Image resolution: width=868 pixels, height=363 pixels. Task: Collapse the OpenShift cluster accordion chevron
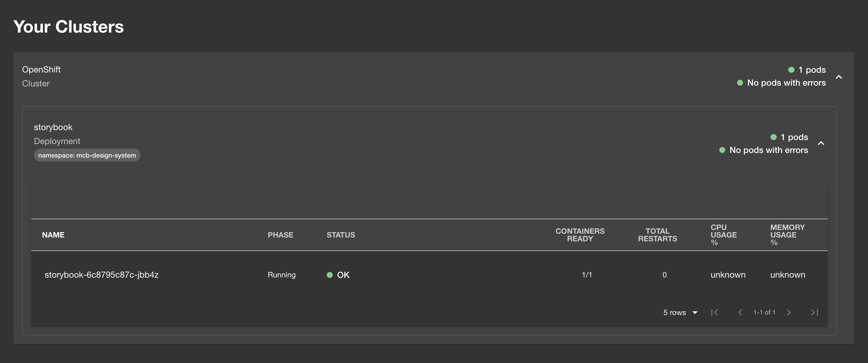coord(839,77)
